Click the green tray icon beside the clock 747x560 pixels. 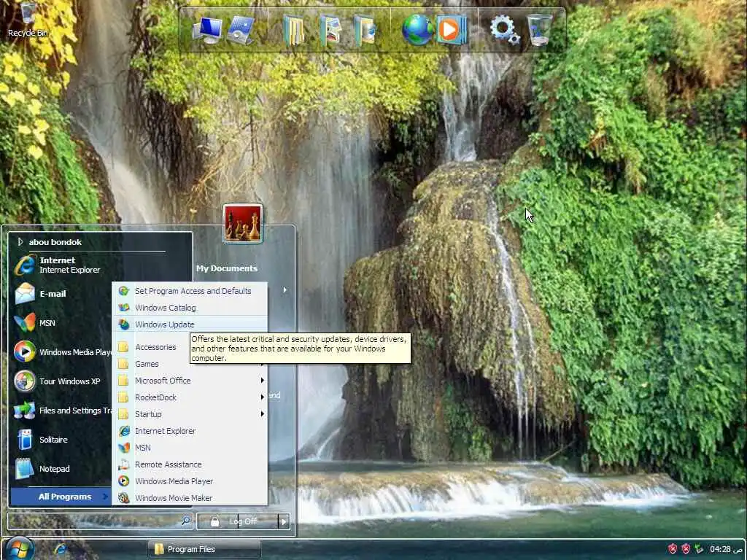pyautogui.click(x=699, y=549)
